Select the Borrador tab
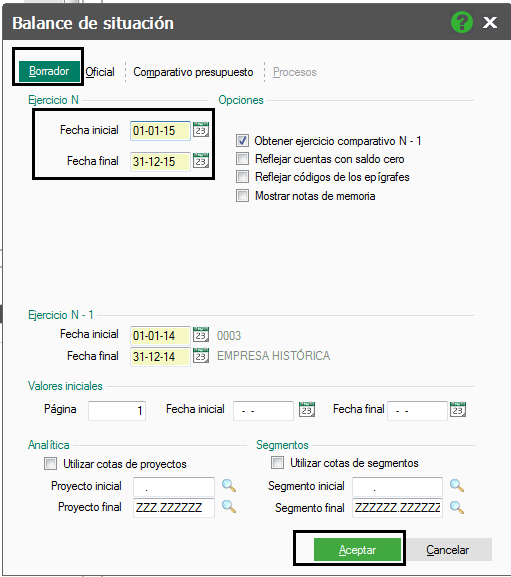 [x=49, y=71]
